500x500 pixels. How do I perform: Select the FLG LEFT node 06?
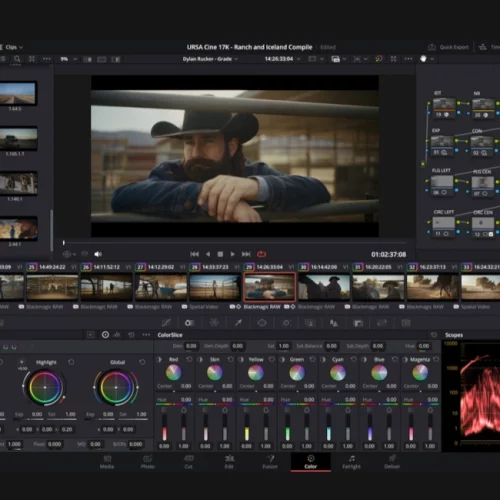442,185
